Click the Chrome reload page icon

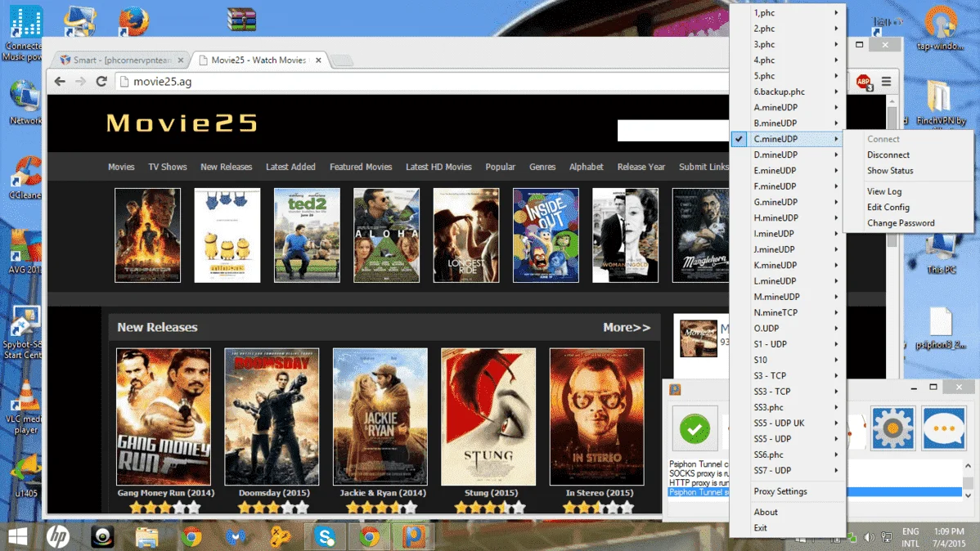[101, 81]
